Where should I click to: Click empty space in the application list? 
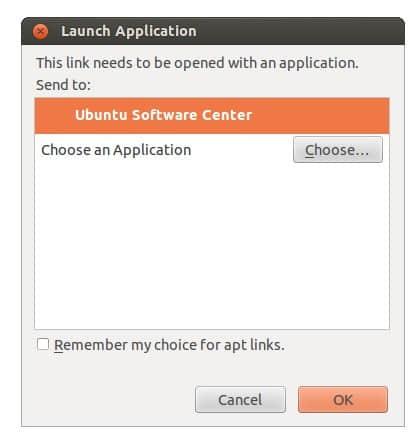click(212, 247)
